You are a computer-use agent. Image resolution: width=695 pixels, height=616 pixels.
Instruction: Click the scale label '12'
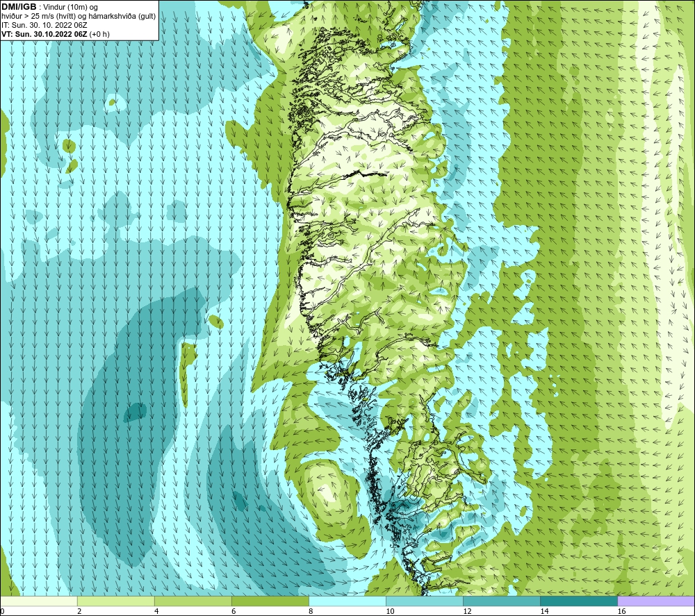point(467,611)
